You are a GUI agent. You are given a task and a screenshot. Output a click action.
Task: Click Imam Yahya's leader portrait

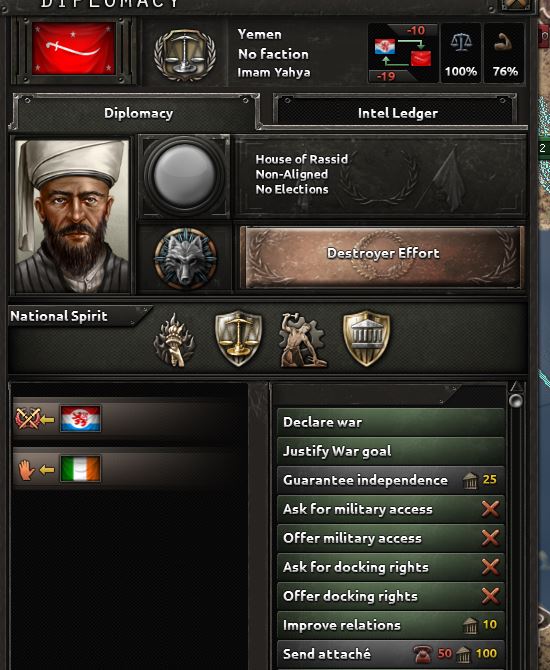pyautogui.click(x=72, y=216)
